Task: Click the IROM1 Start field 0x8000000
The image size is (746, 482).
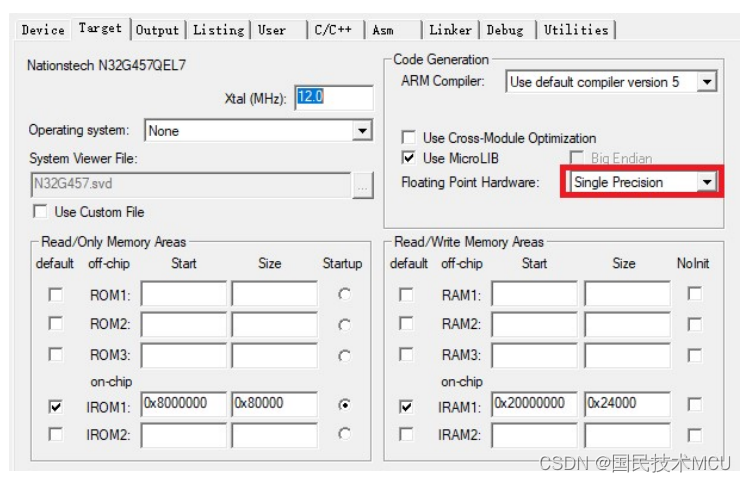Action: tap(184, 404)
